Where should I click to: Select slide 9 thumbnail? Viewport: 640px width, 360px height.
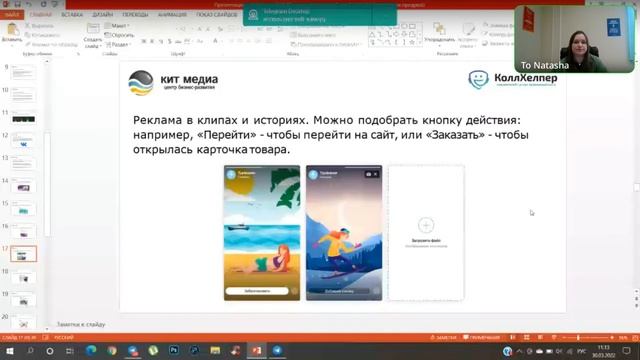click(23, 73)
